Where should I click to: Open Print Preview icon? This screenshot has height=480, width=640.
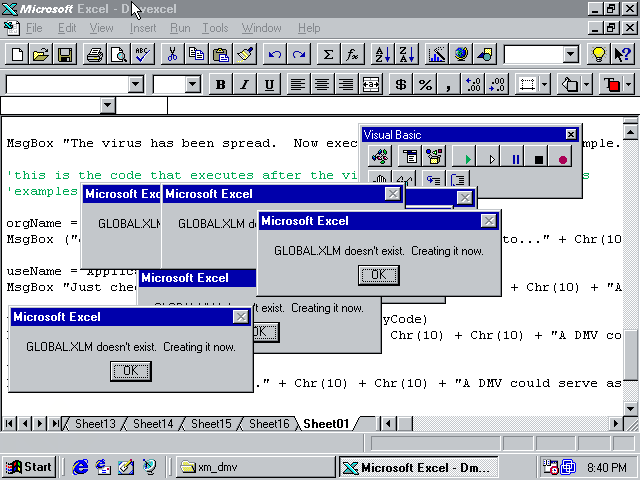[119, 54]
